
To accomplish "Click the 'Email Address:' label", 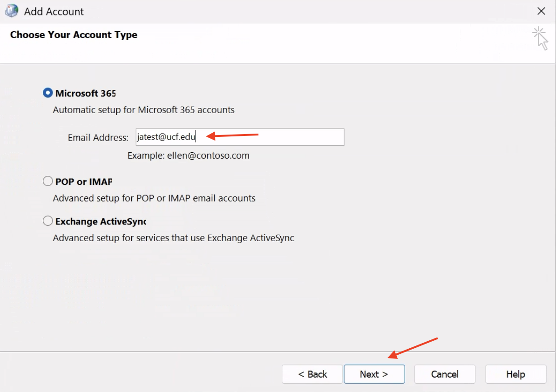I will 98,137.
